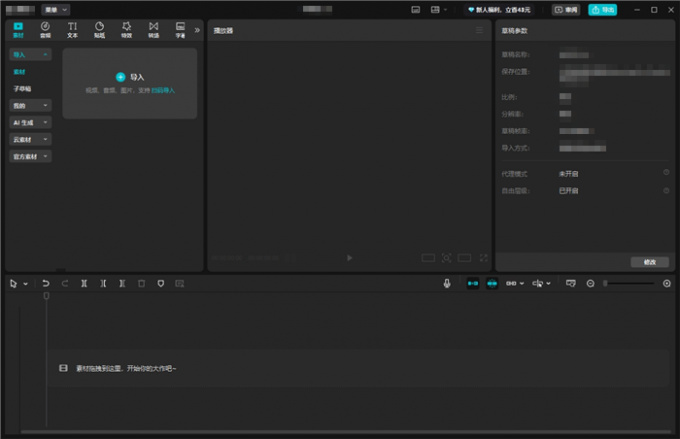The image size is (680, 439).
Task: Click the icon right of the marker tool
Action: pyautogui.click(x=180, y=283)
